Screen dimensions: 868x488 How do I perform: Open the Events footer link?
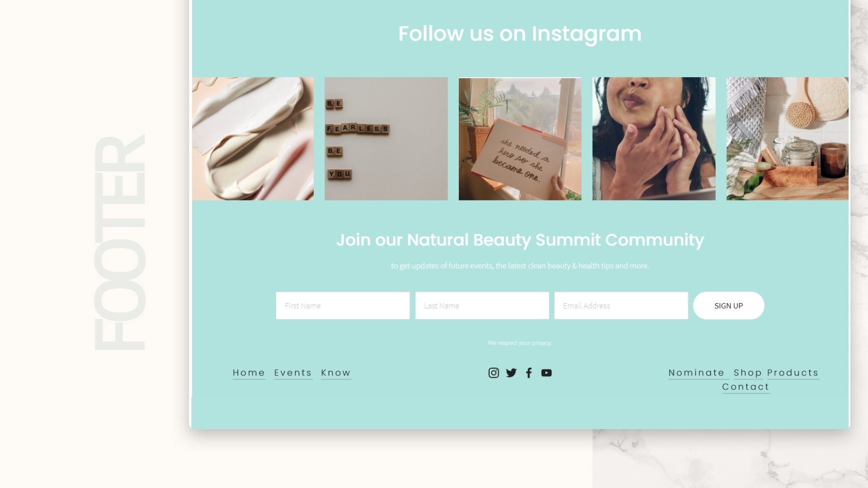pyautogui.click(x=293, y=373)
